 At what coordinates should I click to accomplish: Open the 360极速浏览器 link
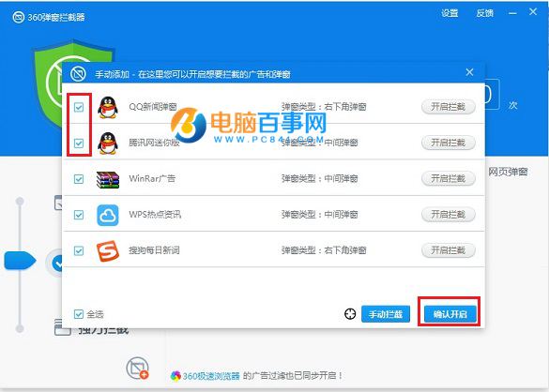click(211, 376)
